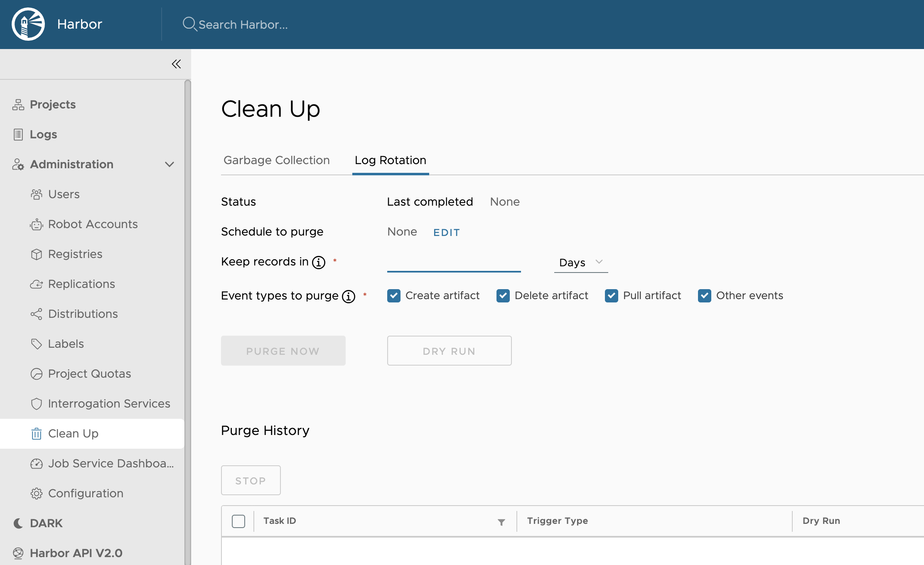Collapse the Administration section
The image size is (924, 565).
[x=170, y=165]
